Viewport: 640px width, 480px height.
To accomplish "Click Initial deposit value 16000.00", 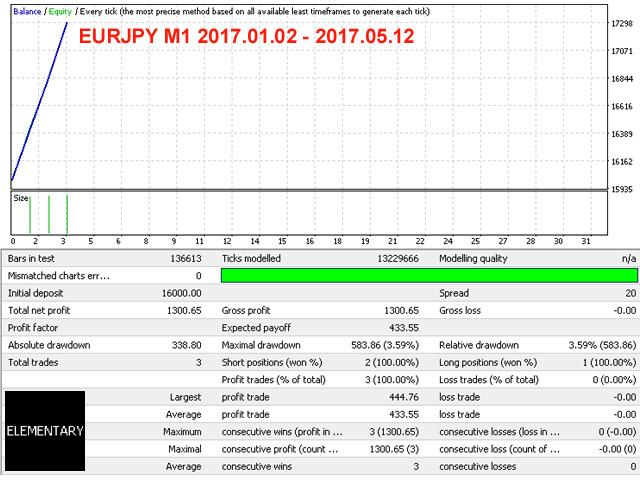I will click(x=181, y=293).
